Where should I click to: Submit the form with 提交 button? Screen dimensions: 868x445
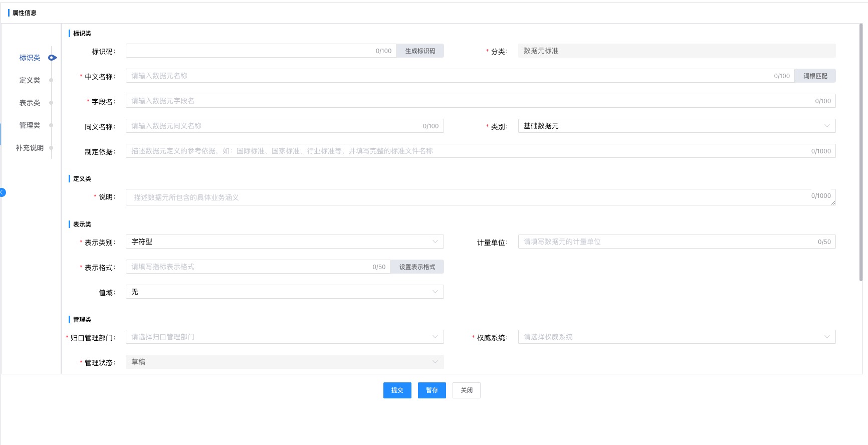397,390
